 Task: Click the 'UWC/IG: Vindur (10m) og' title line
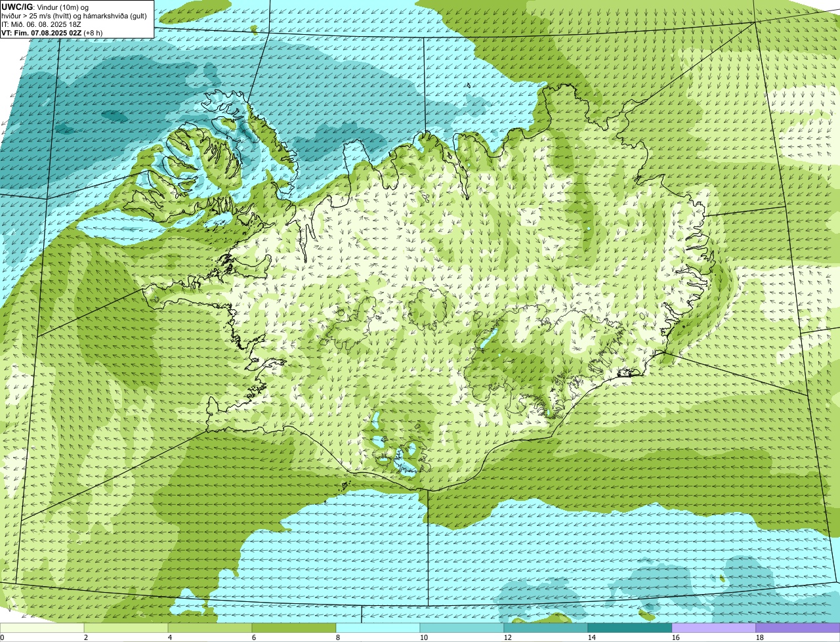click(x=45, y=7)
